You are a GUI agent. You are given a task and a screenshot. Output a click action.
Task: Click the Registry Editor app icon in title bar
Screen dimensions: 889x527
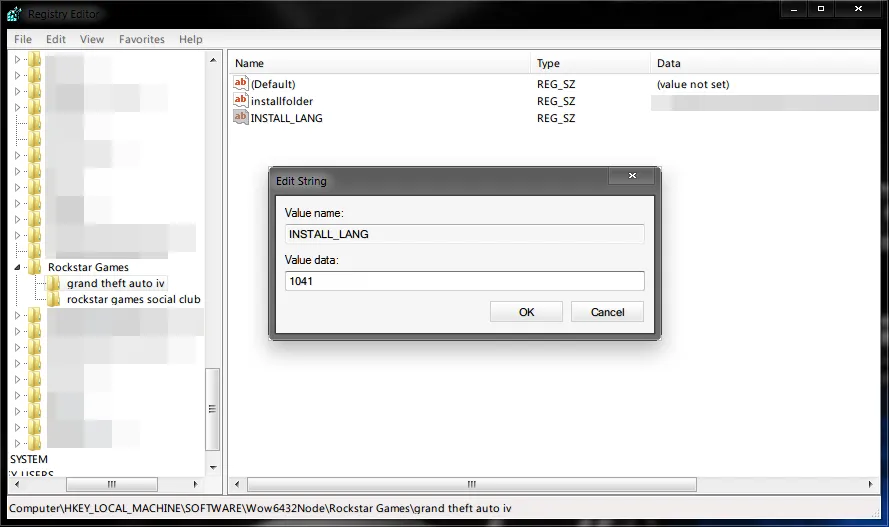(13, 13)
